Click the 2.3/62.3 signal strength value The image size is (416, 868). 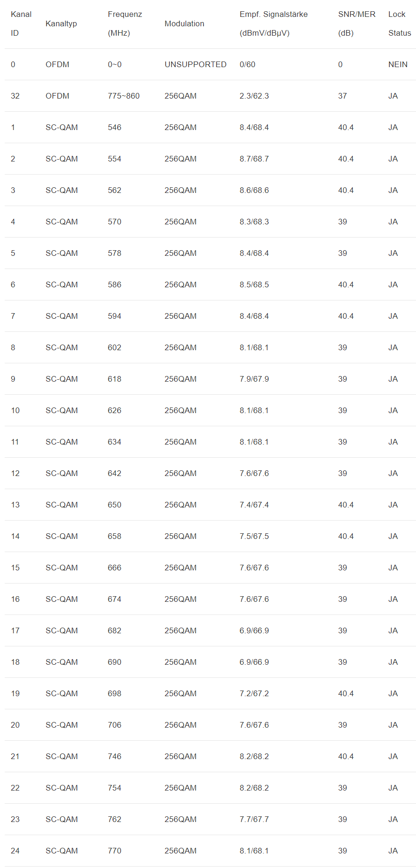click(x=254, y=96)
